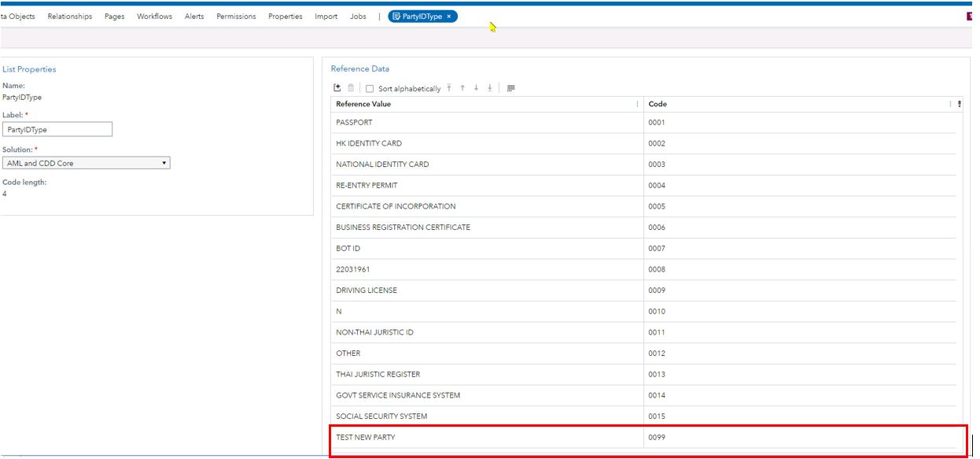Click the move up arrow icon
The height and width of the screenshot is (459, 980).
(462, 88)
